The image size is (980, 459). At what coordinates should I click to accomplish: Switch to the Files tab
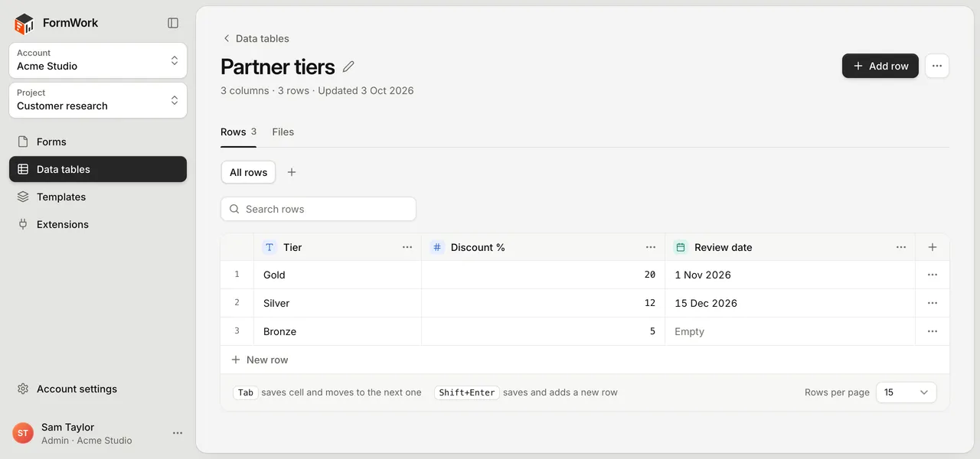283,132
